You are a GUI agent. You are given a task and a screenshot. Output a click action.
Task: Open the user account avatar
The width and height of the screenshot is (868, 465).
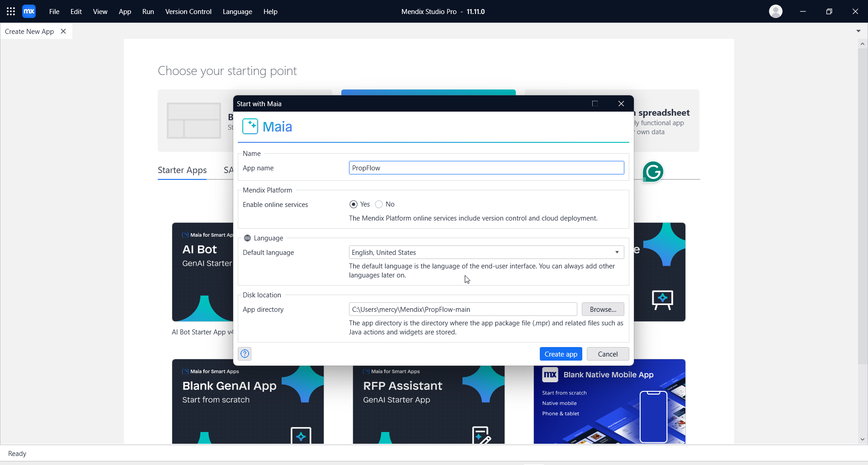(776, 11)
